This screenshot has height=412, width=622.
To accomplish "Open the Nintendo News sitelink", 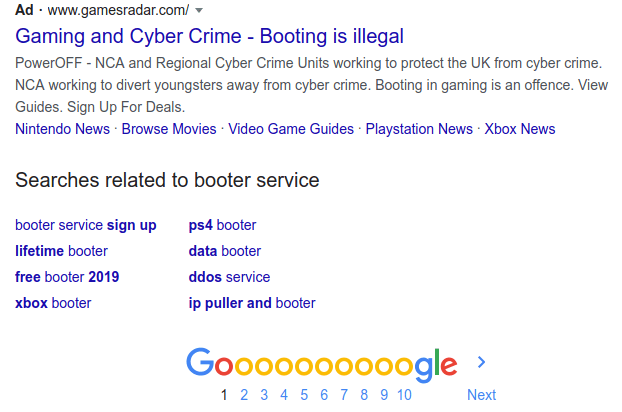I will 62,129.
